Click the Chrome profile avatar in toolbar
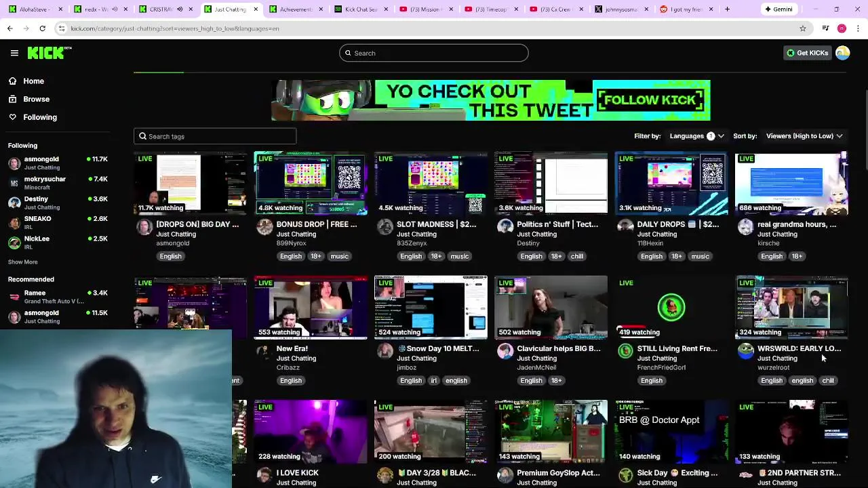The image size is (868, 488). (842, 28)
